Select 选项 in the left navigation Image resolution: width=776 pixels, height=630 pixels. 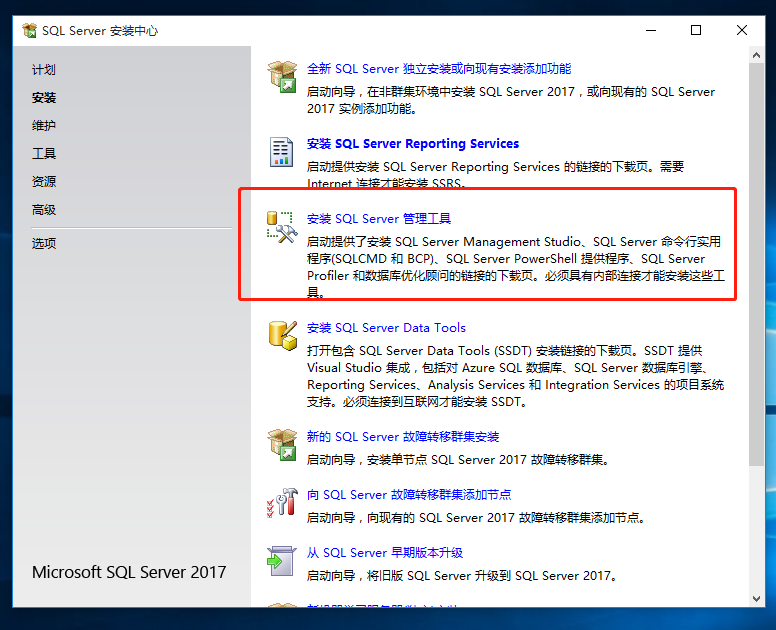point(44,243)
